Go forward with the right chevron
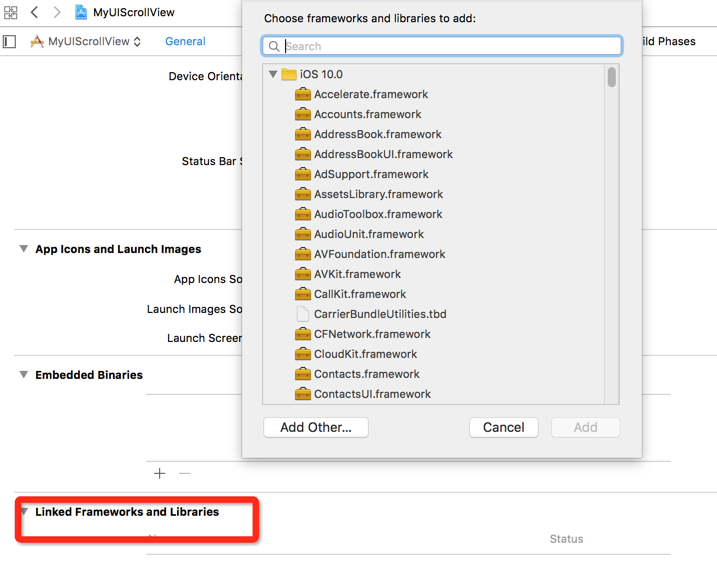The height and width of the screenshot is (565, 717). coord(57,12)
